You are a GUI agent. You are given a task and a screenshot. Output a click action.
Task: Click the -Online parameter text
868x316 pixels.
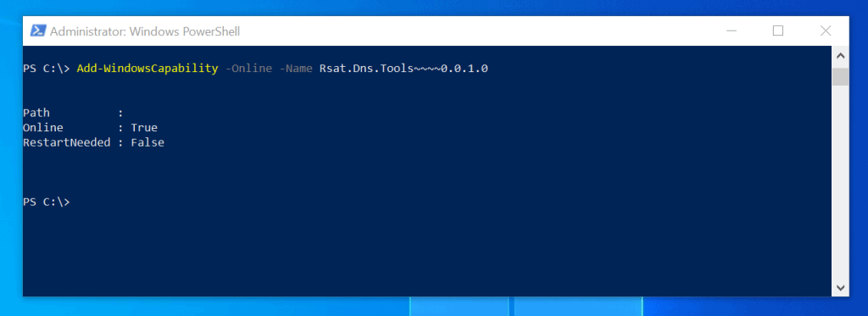[248, 69]
